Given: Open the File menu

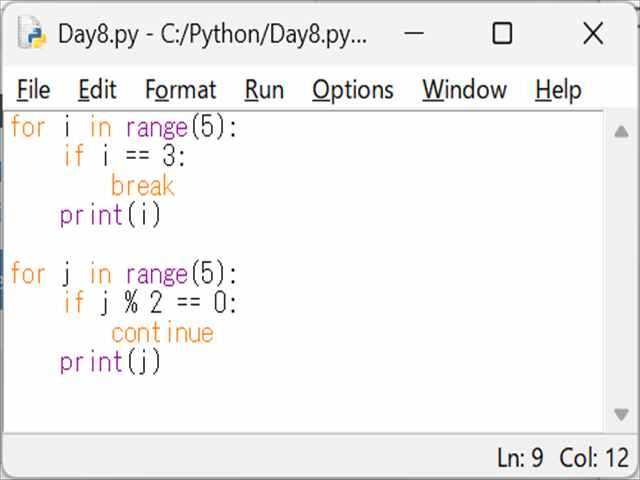Looking at the screenshot, I should click(x=33, y=89).
